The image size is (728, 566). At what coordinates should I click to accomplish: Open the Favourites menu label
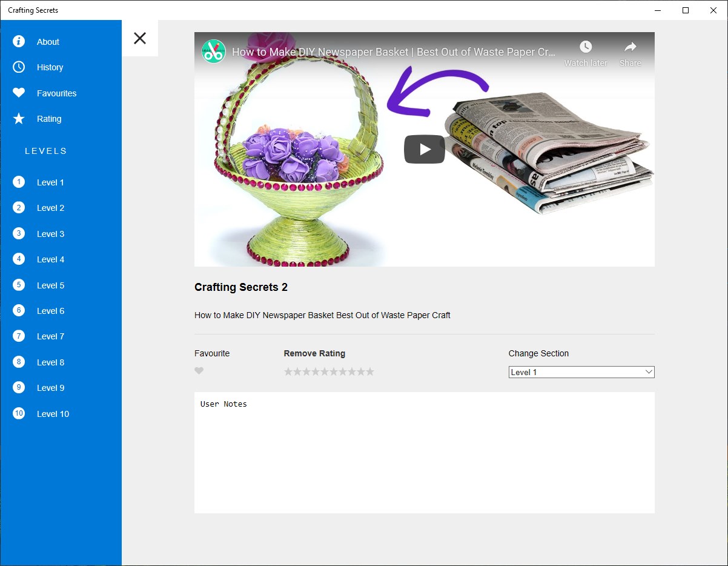(56, 93)
